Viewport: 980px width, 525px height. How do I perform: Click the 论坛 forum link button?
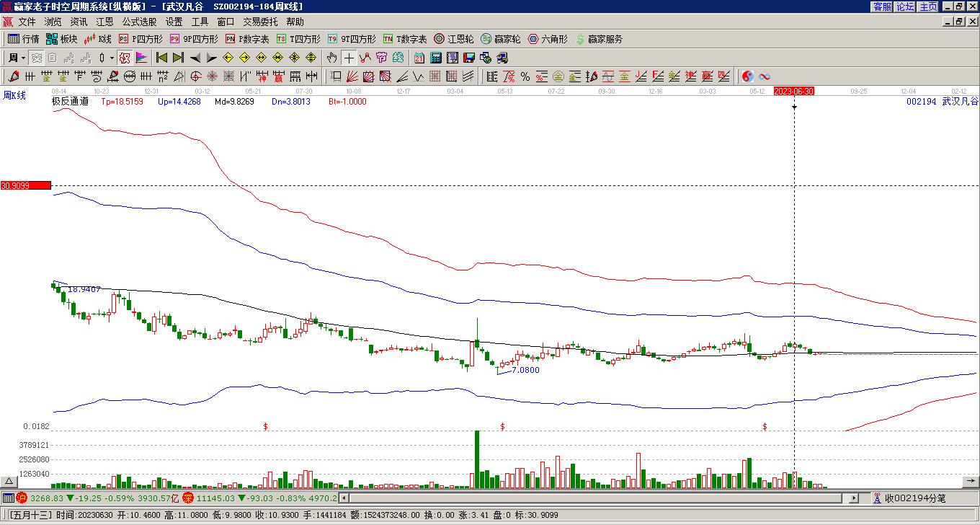point(905,6)
